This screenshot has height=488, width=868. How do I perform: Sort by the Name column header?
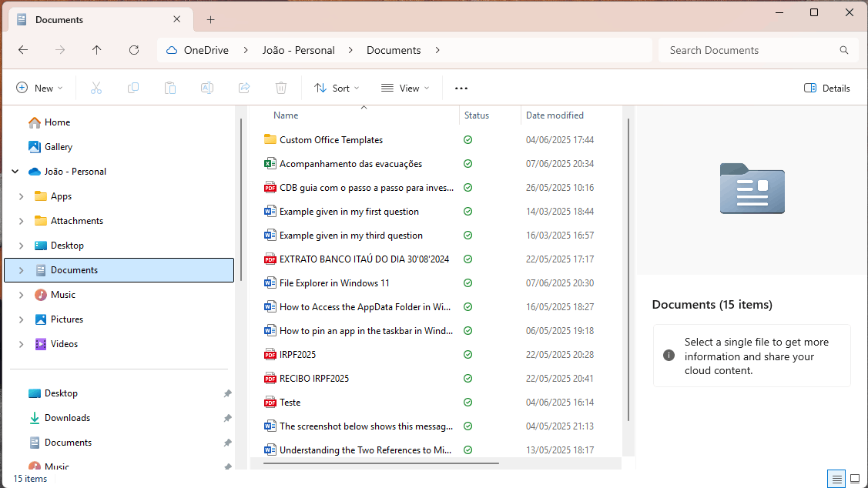[286, 115]
